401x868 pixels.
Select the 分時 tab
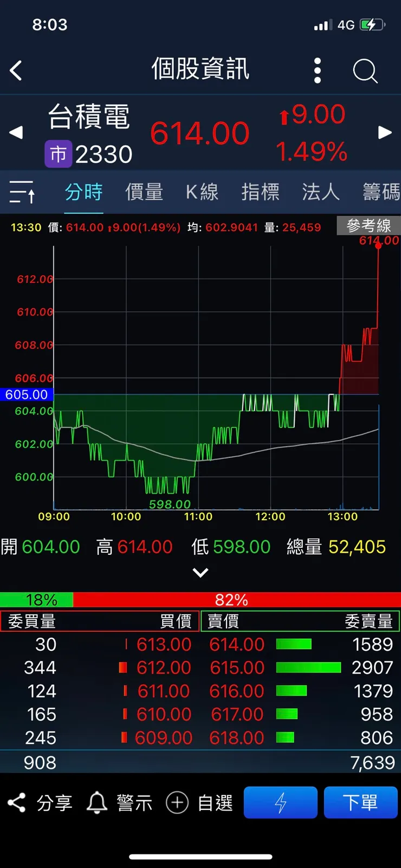[x=83, y=192]
